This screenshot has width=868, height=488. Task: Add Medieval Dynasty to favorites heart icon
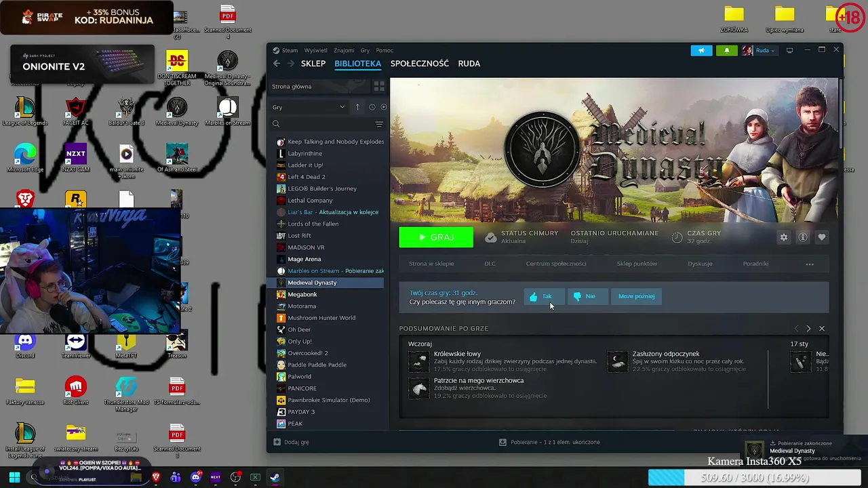822,237
